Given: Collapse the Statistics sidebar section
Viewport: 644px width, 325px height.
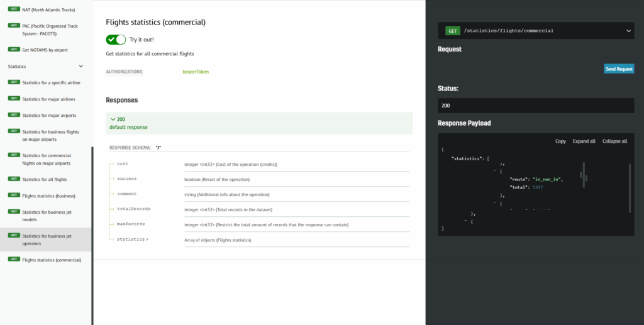Looking at the screenshot, I should click(80, 66).
